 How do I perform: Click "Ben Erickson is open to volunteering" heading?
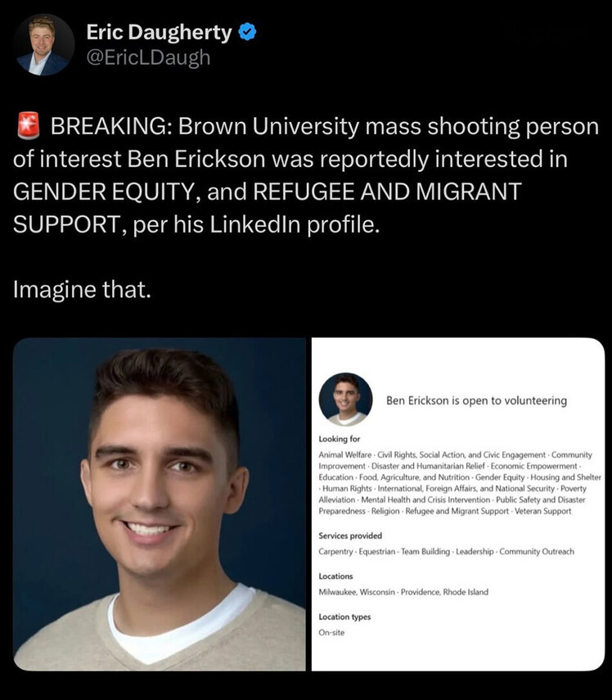[476, 401]
